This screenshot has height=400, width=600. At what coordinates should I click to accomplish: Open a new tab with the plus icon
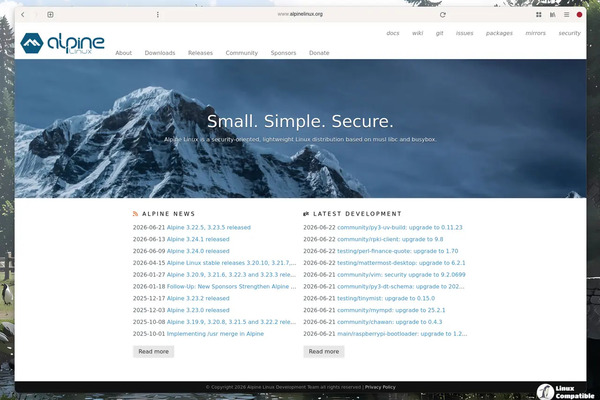[x=50, y=15]
